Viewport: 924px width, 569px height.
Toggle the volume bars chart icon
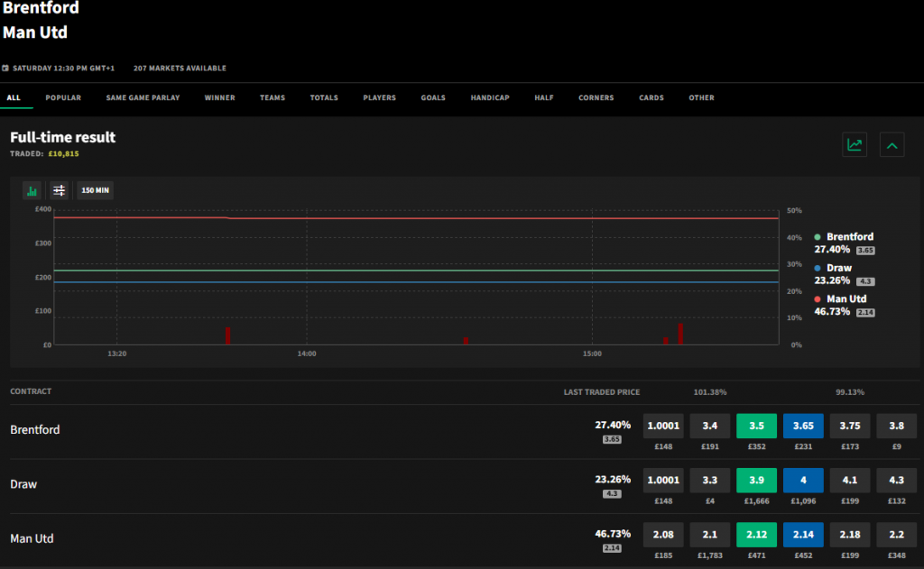[32, 190]
